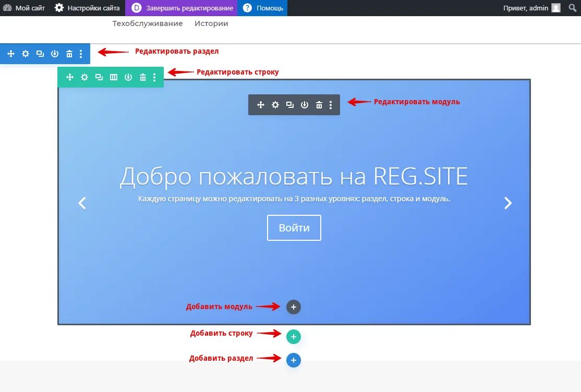The width and height of the screenshot is (581, 392).
Task: Go to previous slide with left arrow
Action: pos(82,203)
